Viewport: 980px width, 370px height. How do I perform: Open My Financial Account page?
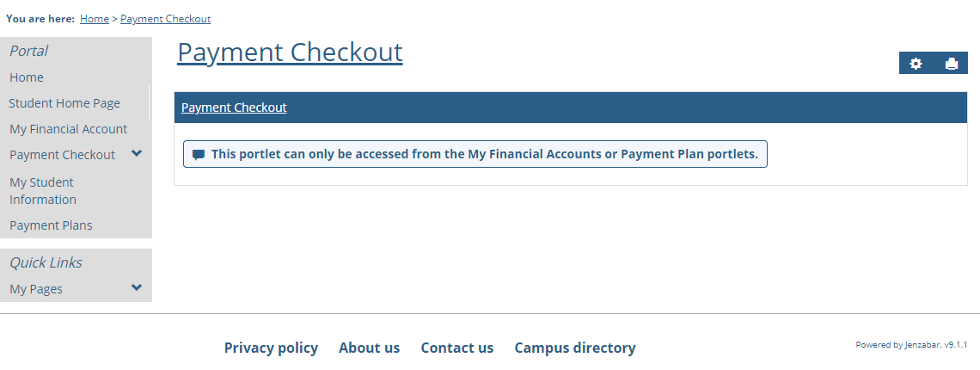tap(68, 129)
